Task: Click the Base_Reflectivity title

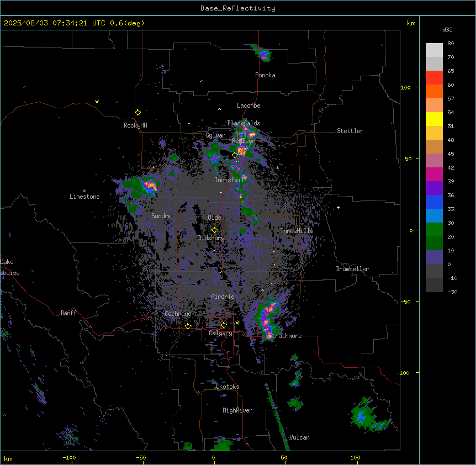Action: click(x=238, y=8)
